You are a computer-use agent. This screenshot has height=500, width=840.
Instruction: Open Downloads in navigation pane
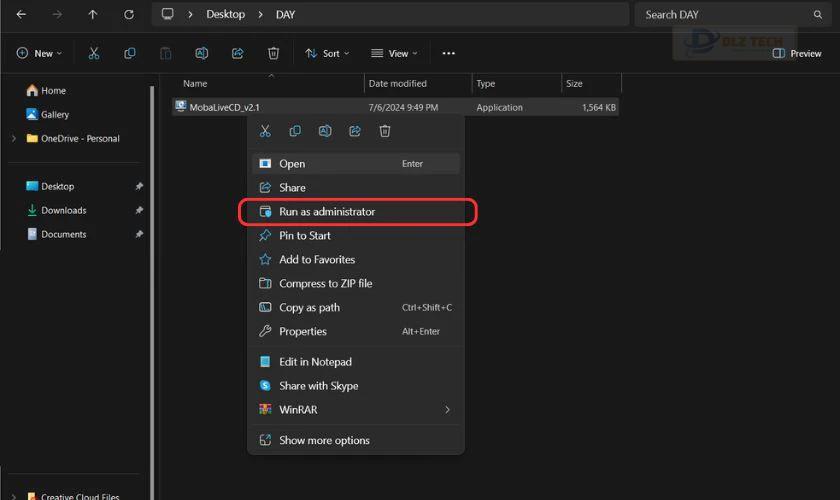point(56,210)
